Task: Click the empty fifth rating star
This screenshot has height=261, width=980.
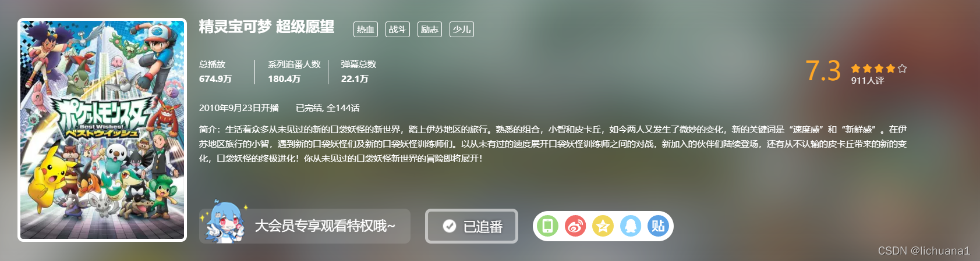Action: [902, 68]
